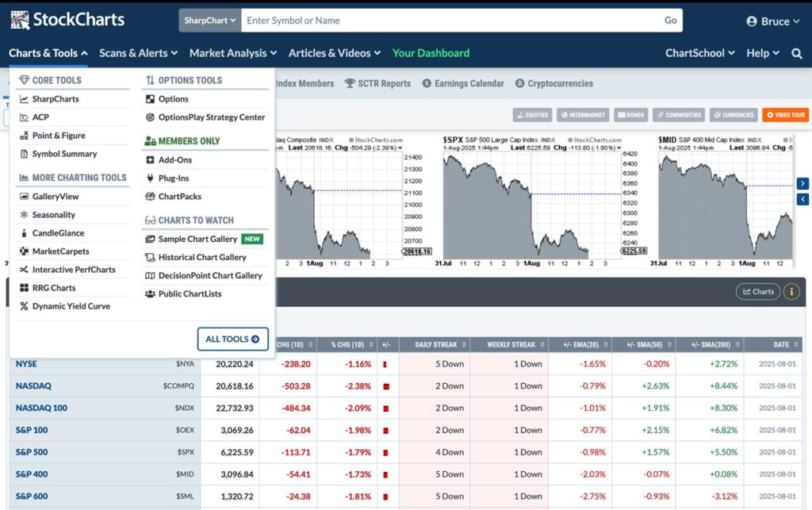Click the info icon beside the Charts button
This screenshot has width=812, height=510.
(x=791, y=292)
